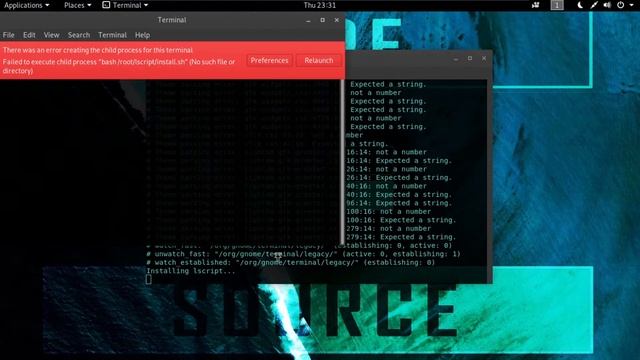
Task: Open the Places menu in top bar
Action: pyautogui.click(x=77, y=5)
